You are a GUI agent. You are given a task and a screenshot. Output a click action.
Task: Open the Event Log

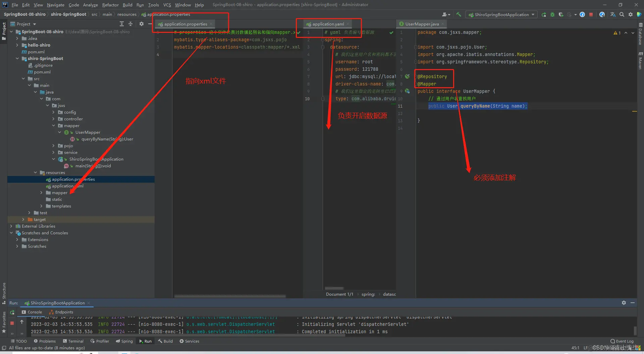(622, 341)
